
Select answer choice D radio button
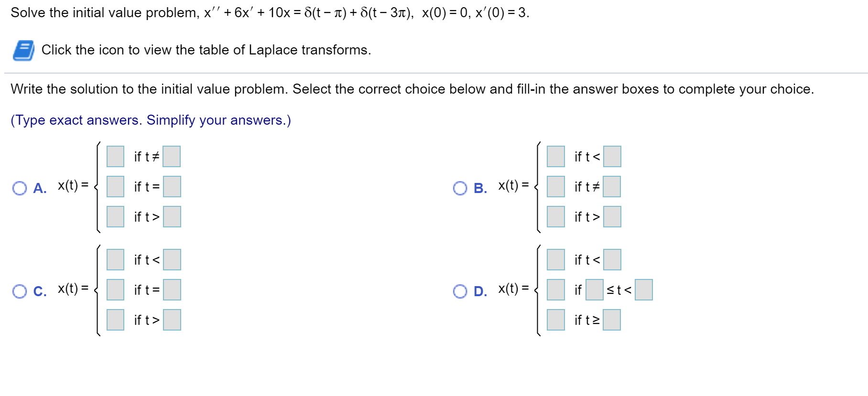[460, 291]
